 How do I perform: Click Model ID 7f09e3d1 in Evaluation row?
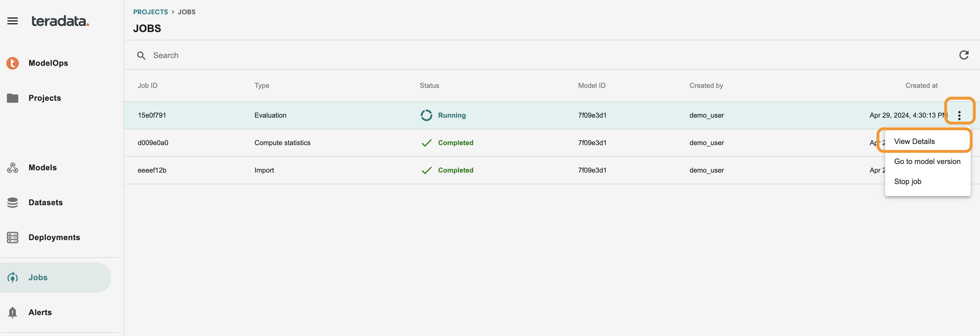592,115
